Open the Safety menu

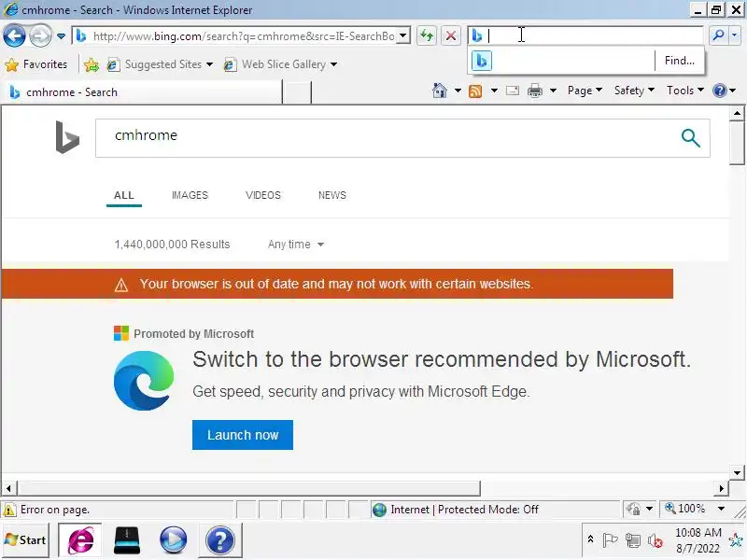pyautogui.click(x=634, y=91)
